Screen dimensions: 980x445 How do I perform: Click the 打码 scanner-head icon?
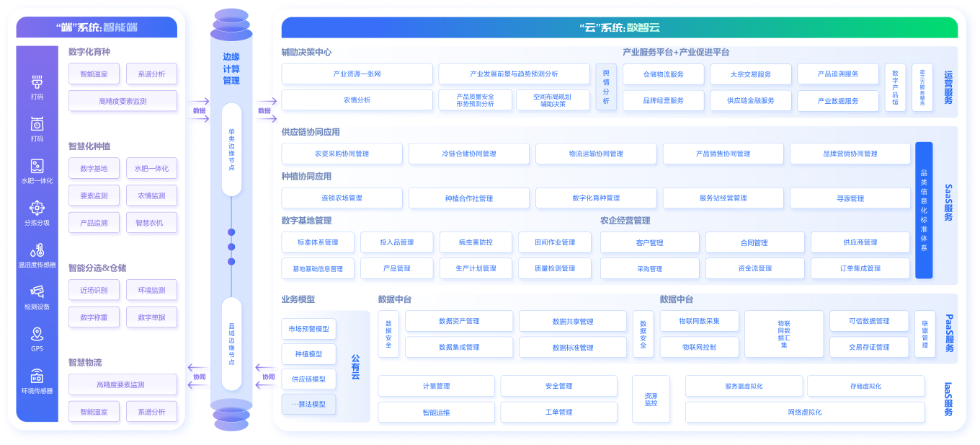click(x=37, y=81)
